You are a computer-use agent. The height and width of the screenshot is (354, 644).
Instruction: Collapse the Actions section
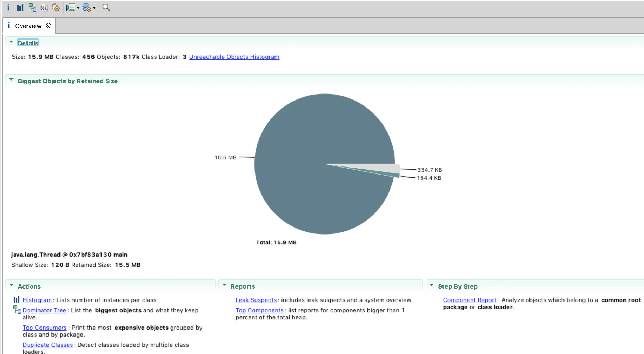click(11, 285)
